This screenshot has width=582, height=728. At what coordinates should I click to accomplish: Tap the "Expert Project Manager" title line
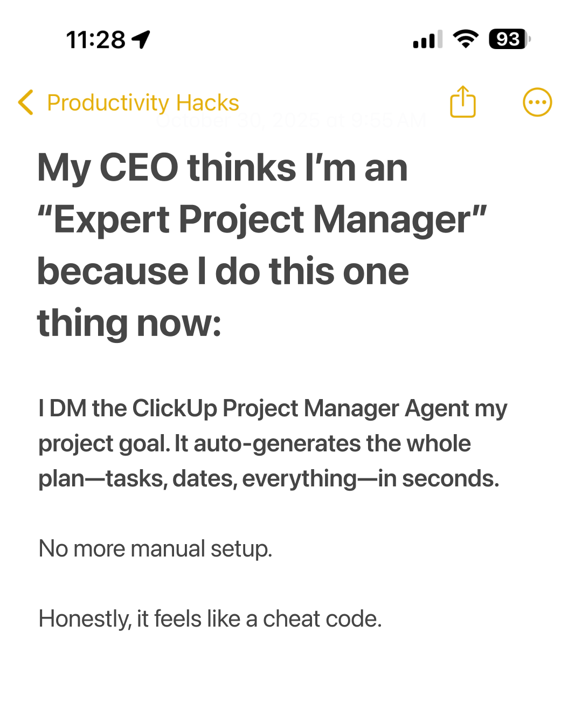click(262, 220)
